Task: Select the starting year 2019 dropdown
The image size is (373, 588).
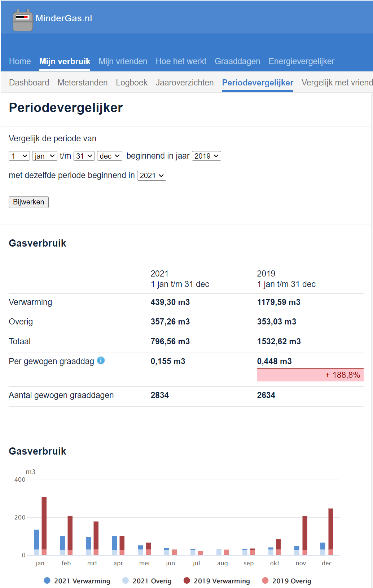Action: tap(206, 156)
